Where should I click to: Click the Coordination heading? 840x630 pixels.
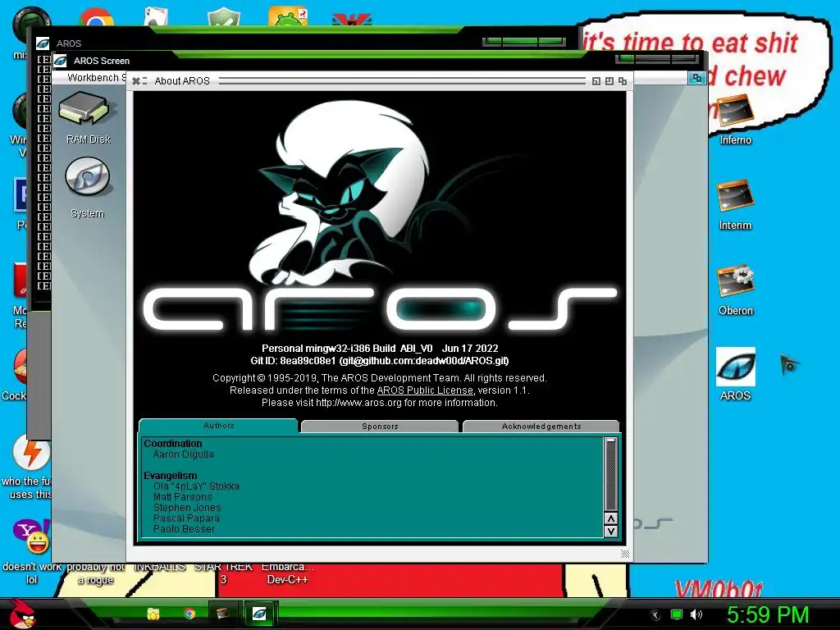(x=172, y=444)
